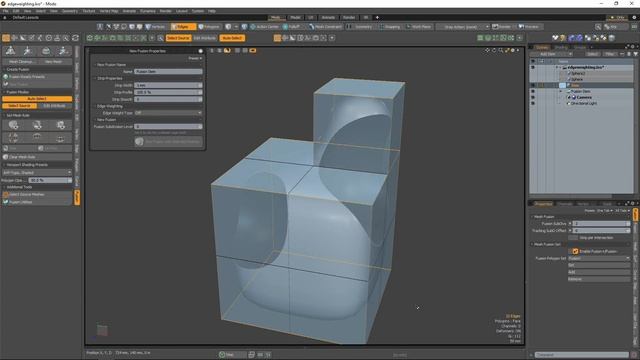Click the first Set Mesh Role icon

13,125
